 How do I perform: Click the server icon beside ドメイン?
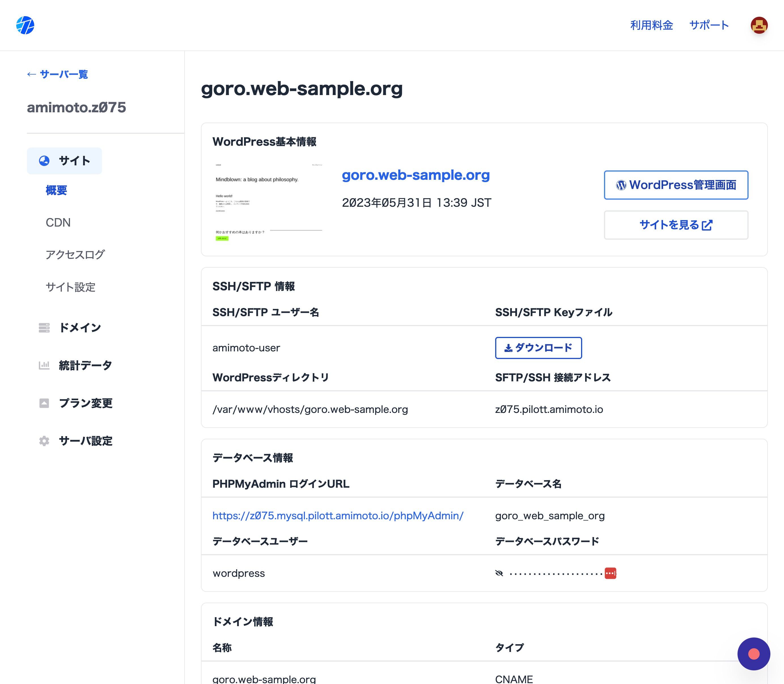pos(44,328)
